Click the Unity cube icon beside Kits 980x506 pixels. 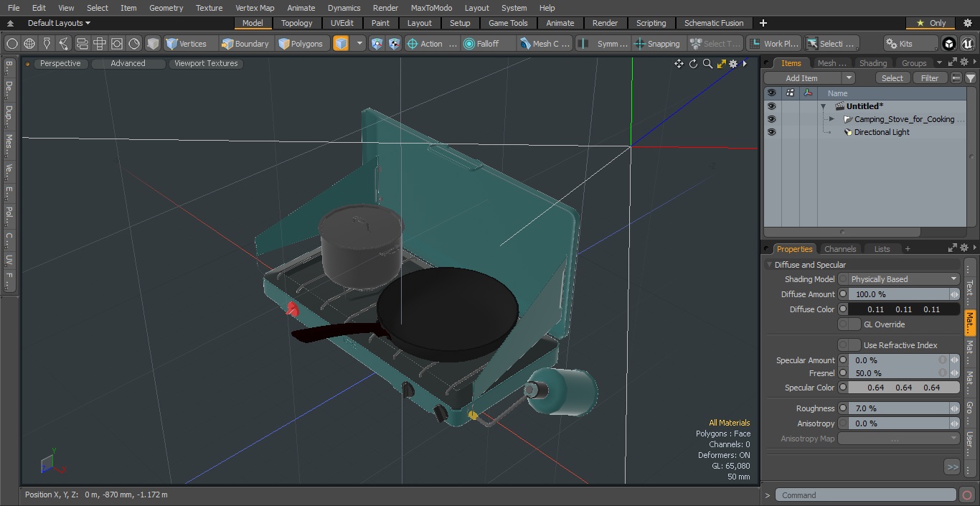click(949, 44)
